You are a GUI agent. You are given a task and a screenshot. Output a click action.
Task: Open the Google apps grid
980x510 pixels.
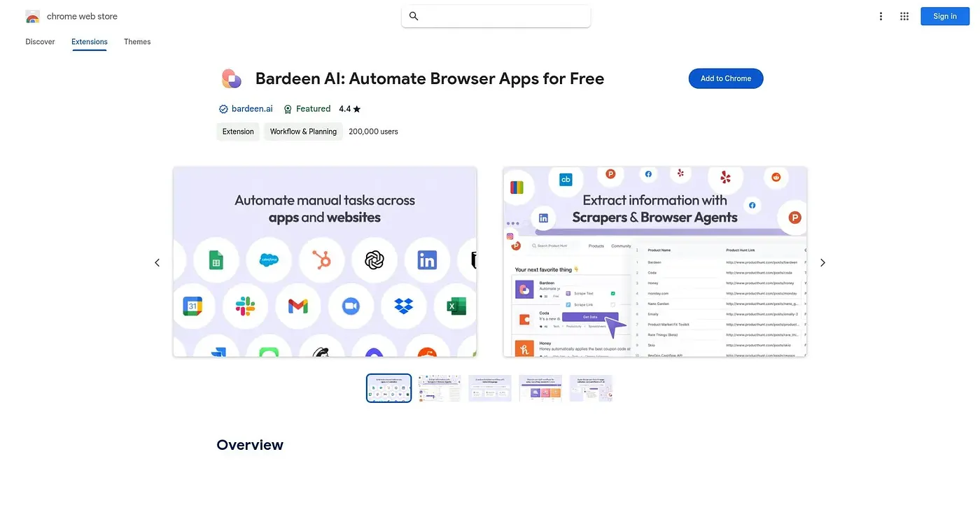click(x=904, y=16)
